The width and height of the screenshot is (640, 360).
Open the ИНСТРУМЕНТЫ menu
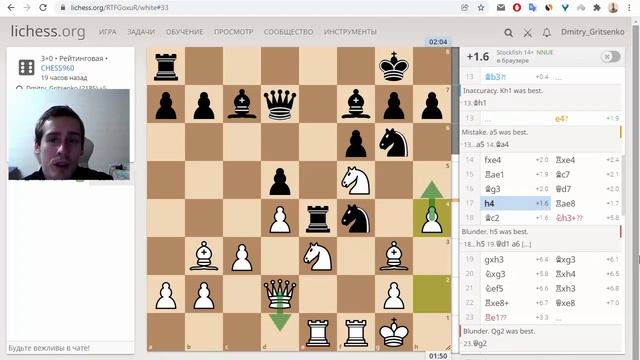(x=350, y=32)
